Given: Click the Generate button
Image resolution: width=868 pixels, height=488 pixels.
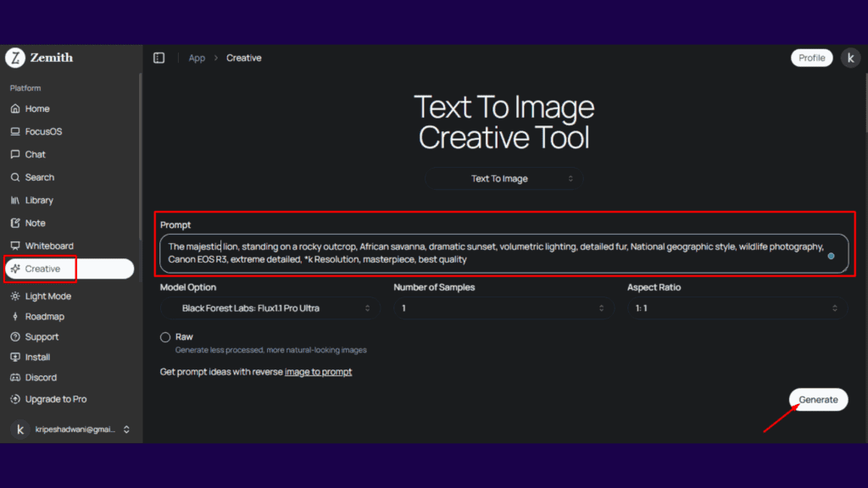Looking at the screenshot, I should 817,399.
